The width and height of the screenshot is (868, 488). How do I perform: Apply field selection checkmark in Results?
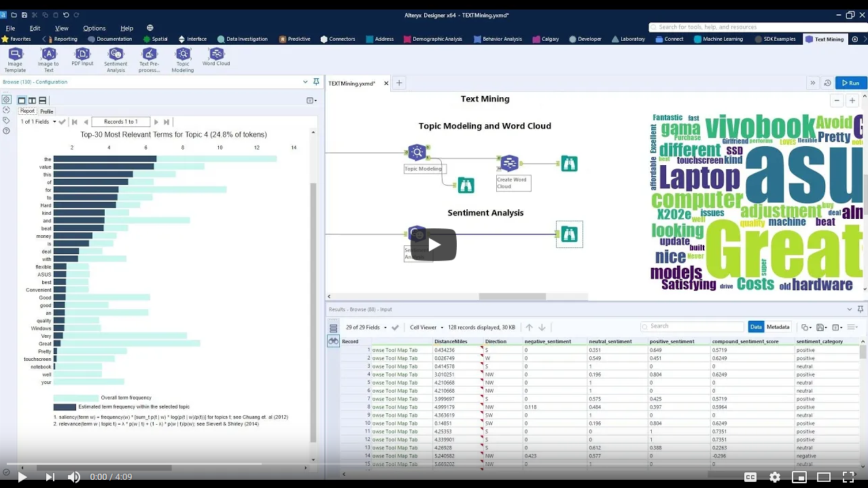click(x=395, y=327)
